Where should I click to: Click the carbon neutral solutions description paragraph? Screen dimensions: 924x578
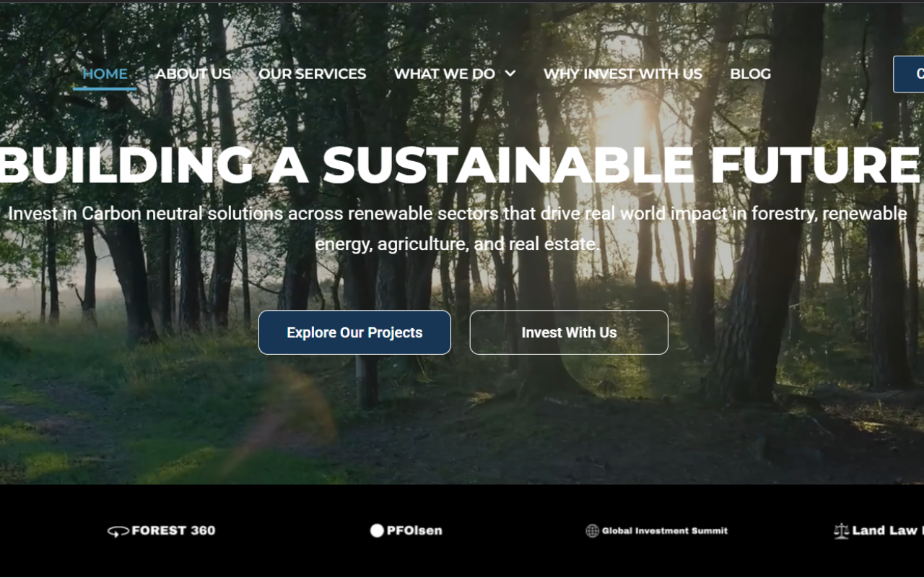tap(458, 229)
